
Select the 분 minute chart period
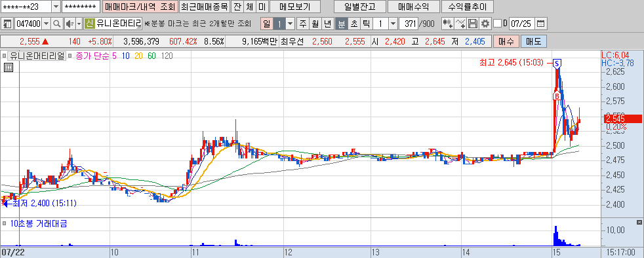pos(341,24)
